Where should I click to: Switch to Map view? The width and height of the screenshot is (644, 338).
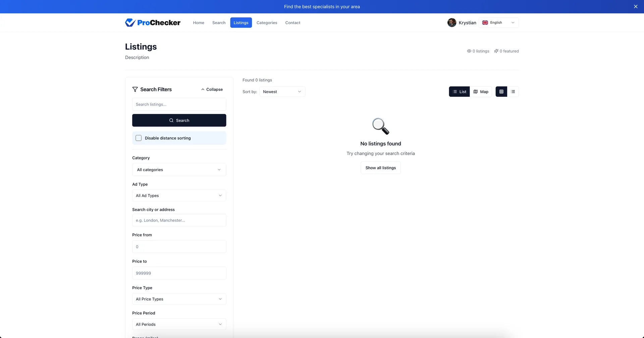pyautogui.click(x=481, y=92)
